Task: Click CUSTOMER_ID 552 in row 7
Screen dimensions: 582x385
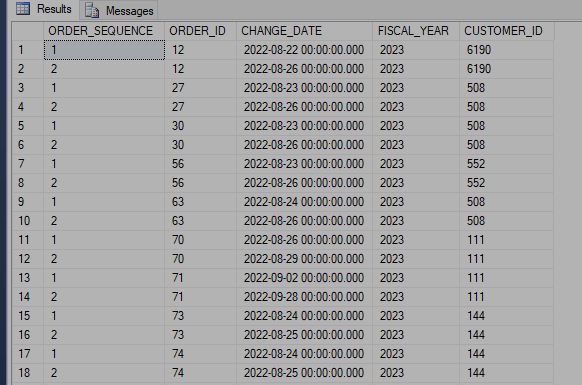Action: pyautogui.click(x=506, y=164)
